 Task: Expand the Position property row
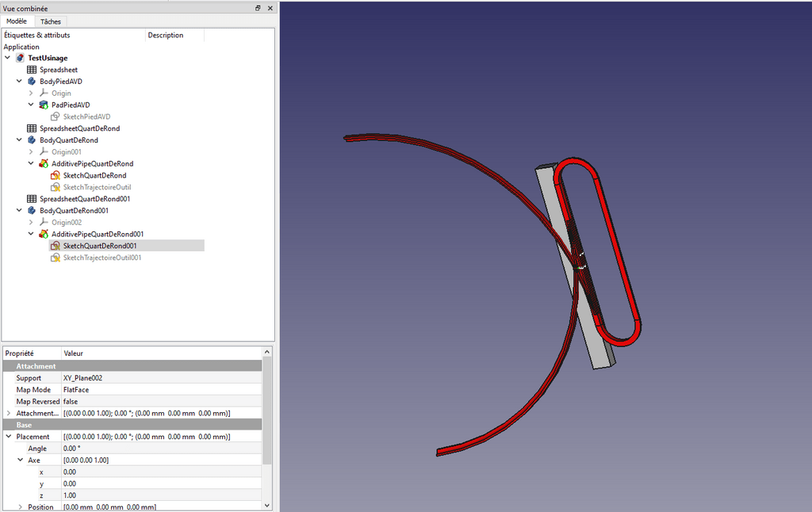[x=20, y=507]
